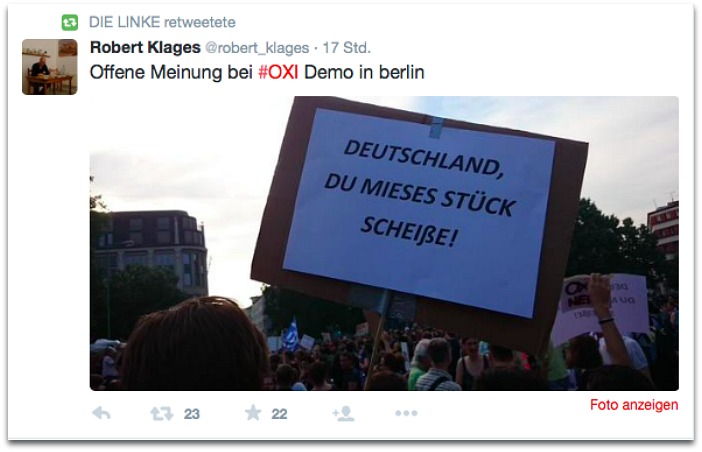702x452 pixels.
Task: Open the 17 Std. timestamp permalink
Action: click(347, 47)
